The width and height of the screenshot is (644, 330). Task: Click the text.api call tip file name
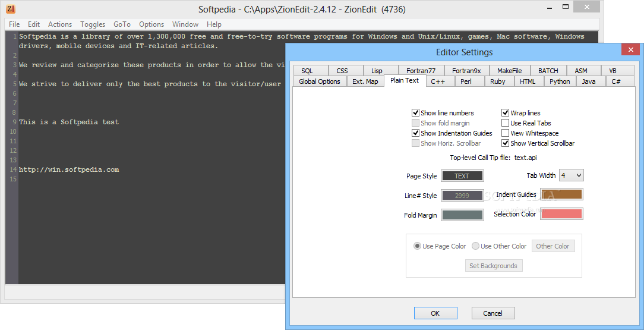526,158
